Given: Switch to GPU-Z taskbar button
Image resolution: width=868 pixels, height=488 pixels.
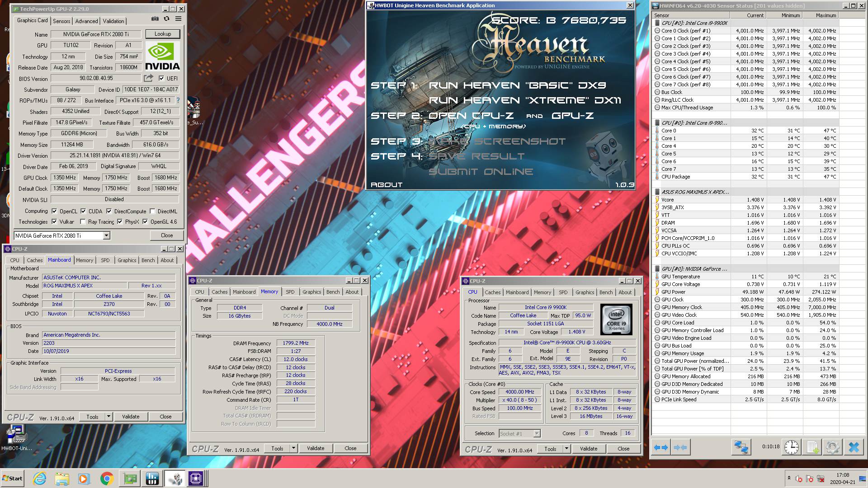Looking at the screenshot, I should 130,479.
